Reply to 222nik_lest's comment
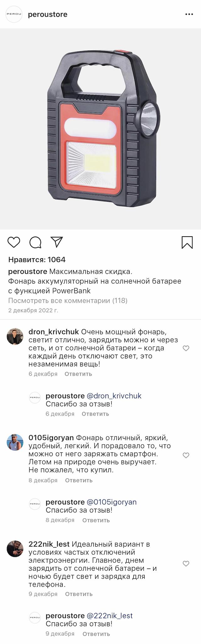Image resolution: width=201 pixels, height=644 pixels. coord(79,594)
